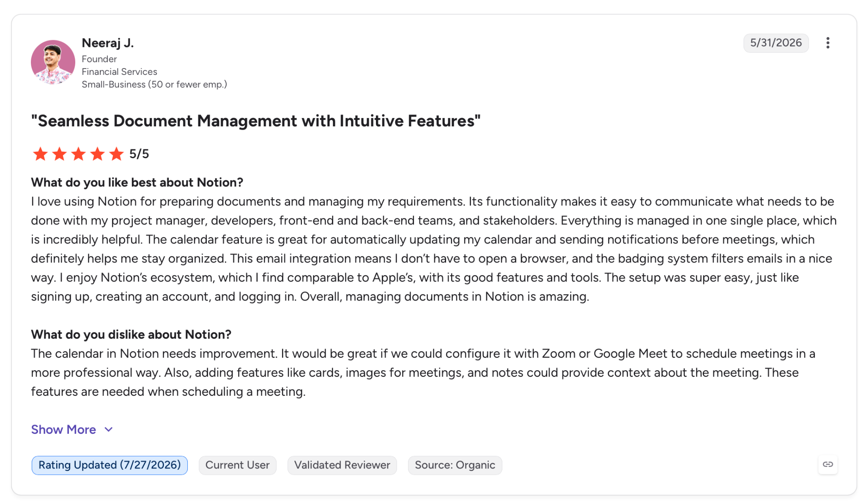The height and width of the screenshot is (504, 866).
Task: Copy the review link via chain icon
Action: click(828, 464)
